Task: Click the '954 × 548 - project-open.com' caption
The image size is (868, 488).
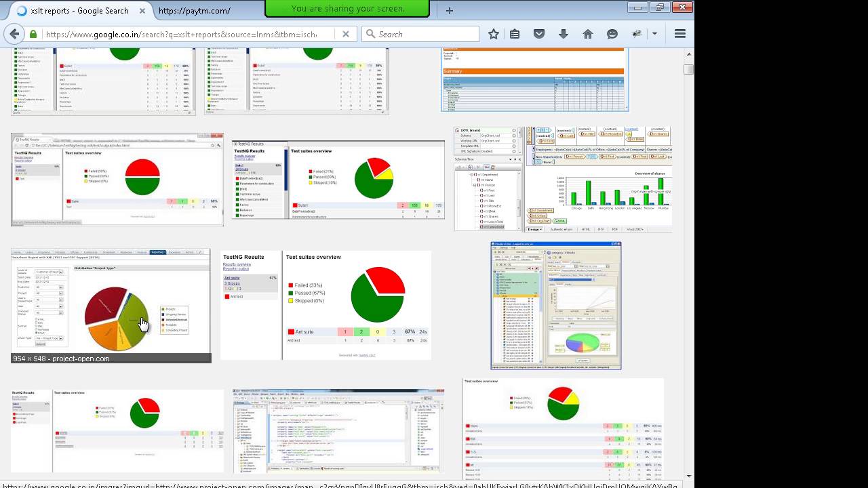Action: coord(61,359)
